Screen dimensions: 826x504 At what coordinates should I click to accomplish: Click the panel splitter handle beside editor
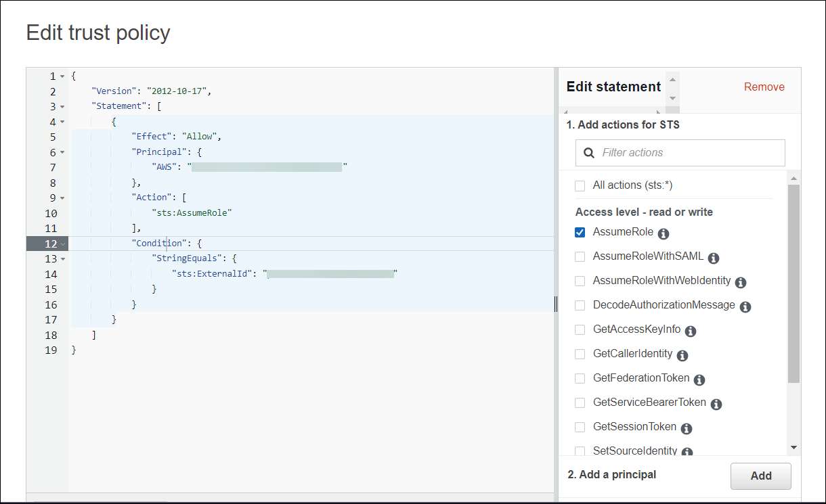coord(556,304)
